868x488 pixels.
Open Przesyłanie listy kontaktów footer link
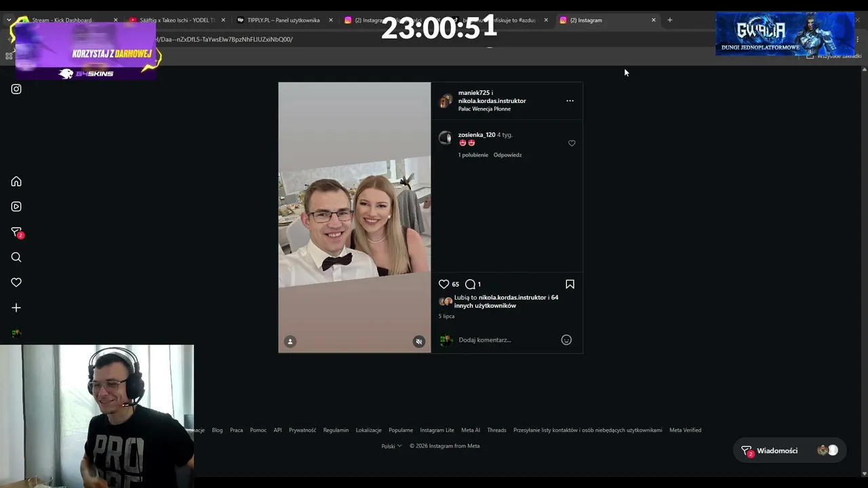pos(587,430)
